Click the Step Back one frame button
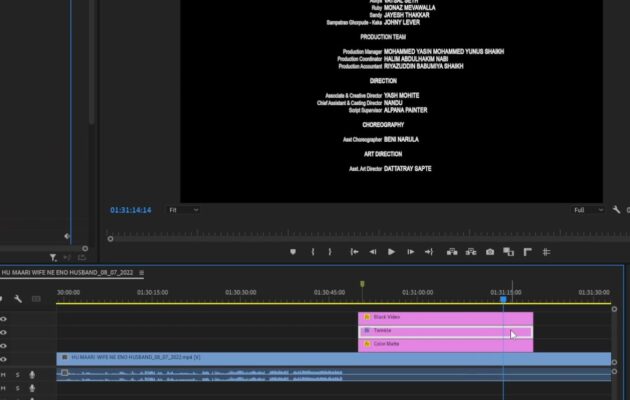 [x=373, y=252]
